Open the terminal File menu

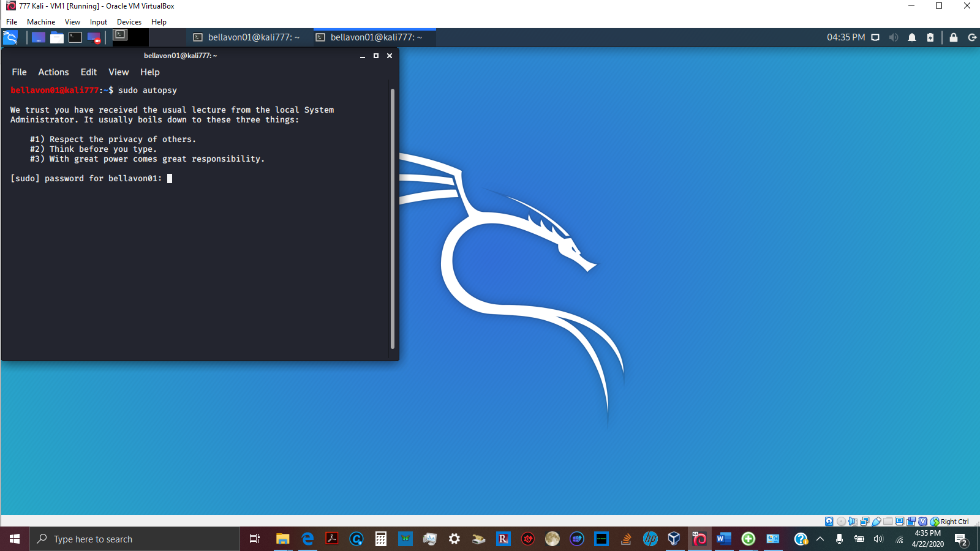[x=19, y=72]
